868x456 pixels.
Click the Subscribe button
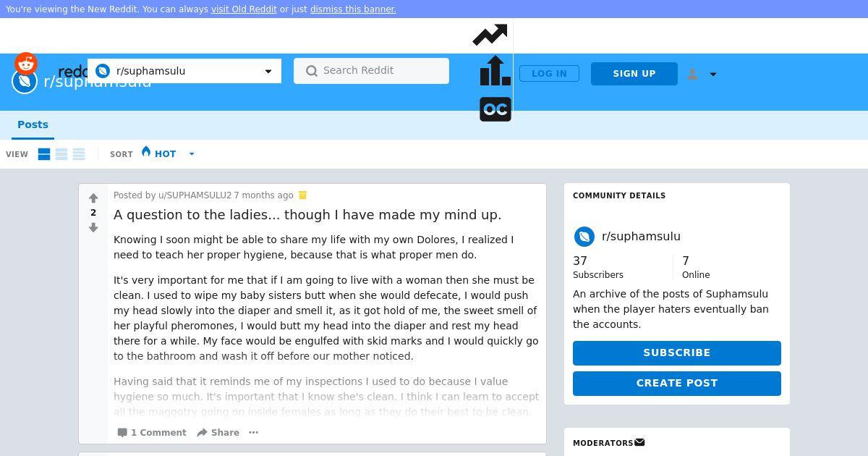tap(677, 353)
